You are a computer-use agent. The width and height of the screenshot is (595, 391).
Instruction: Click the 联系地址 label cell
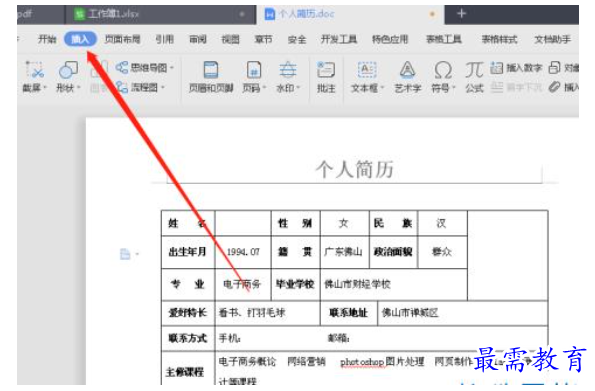349,313
